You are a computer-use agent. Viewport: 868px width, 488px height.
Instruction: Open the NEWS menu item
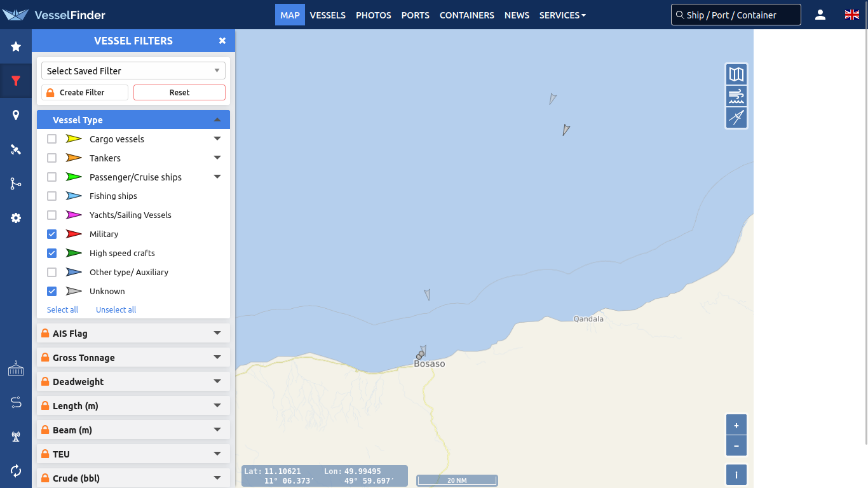[517, 15]
